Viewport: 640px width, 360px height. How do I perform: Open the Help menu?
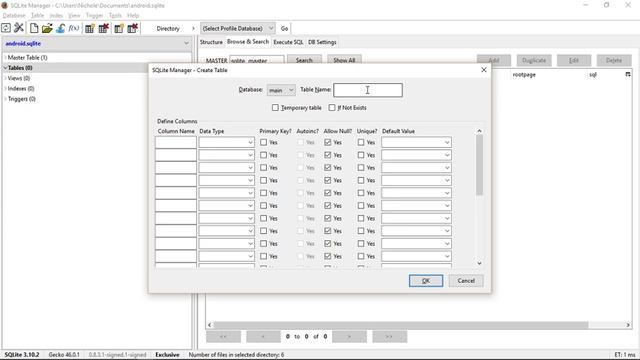[133, 16]
